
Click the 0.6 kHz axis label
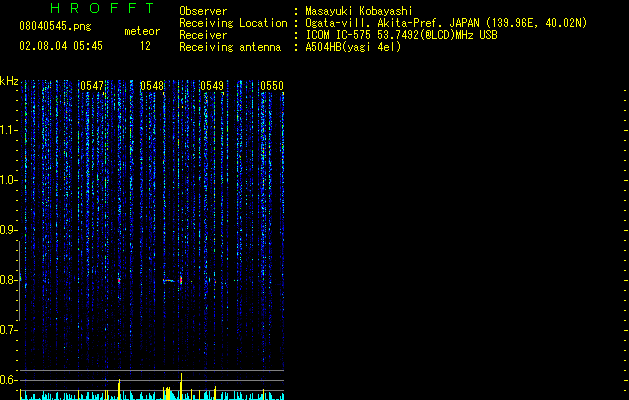[x=8, y=380]
